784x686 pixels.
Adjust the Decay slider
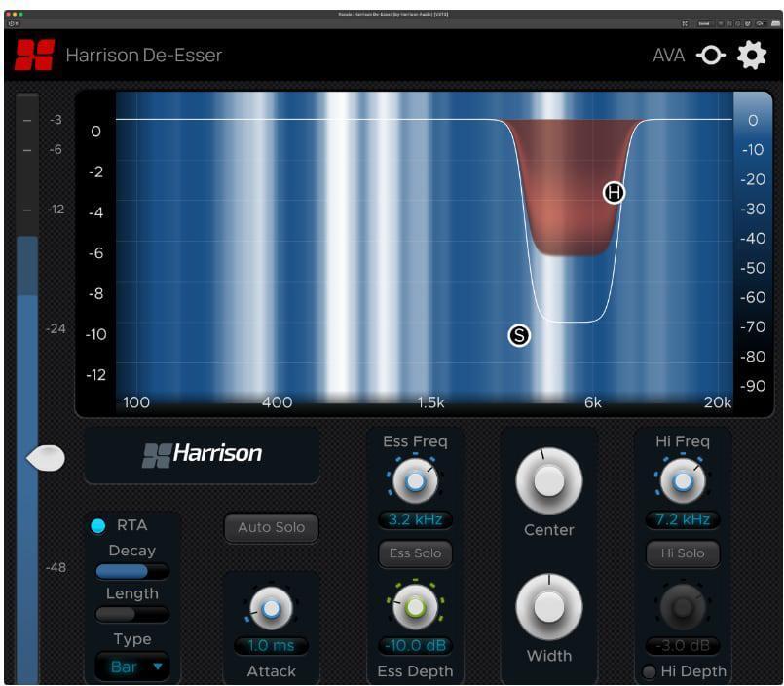[x=130, y=571]
